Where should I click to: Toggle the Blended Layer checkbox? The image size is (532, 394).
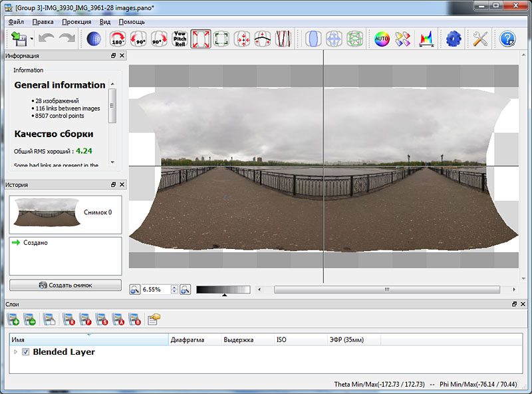pyautogui.click(x=25, y=352)
